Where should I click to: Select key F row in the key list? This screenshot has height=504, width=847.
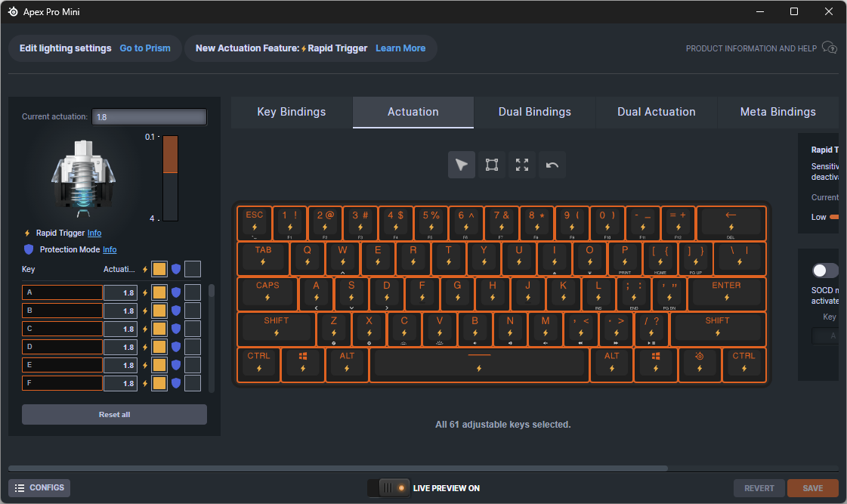pyautogui.click(x=62, y=383)
